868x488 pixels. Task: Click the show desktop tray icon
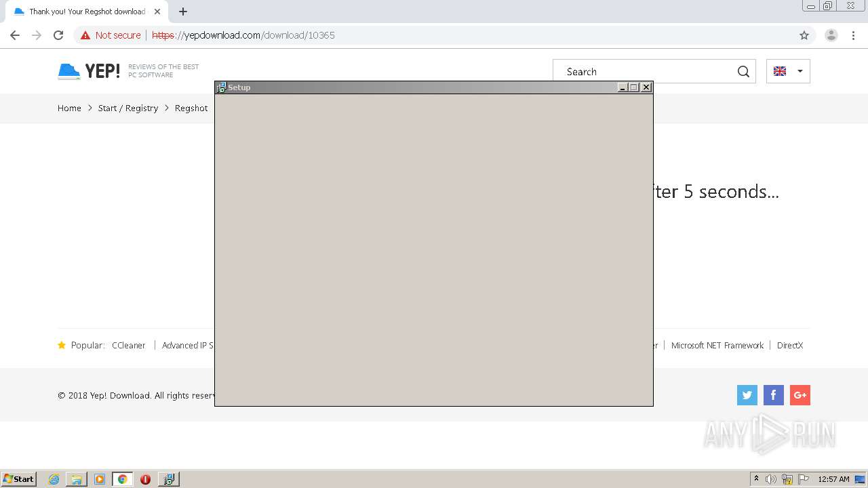[x=860, y=479]
